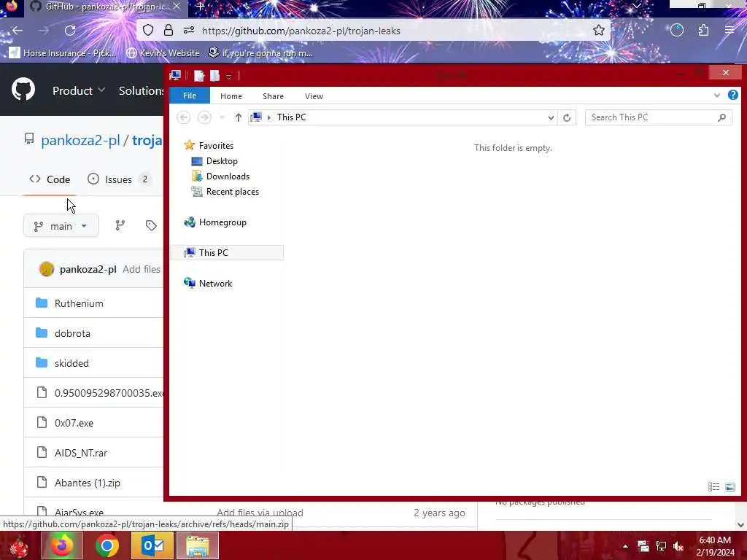Open the dobrota folder
The width and height of the screenshot is (747, 560).
pos(72,333)
